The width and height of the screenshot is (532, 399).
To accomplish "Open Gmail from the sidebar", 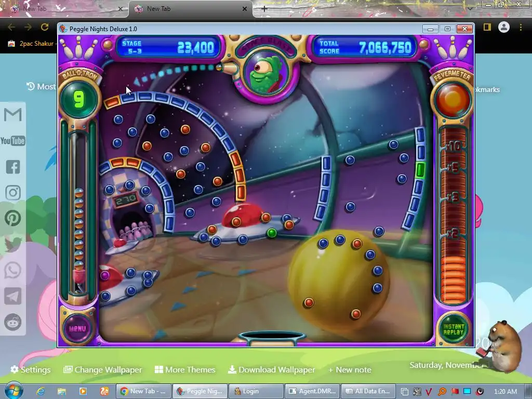I will click(x=13, y=114).
